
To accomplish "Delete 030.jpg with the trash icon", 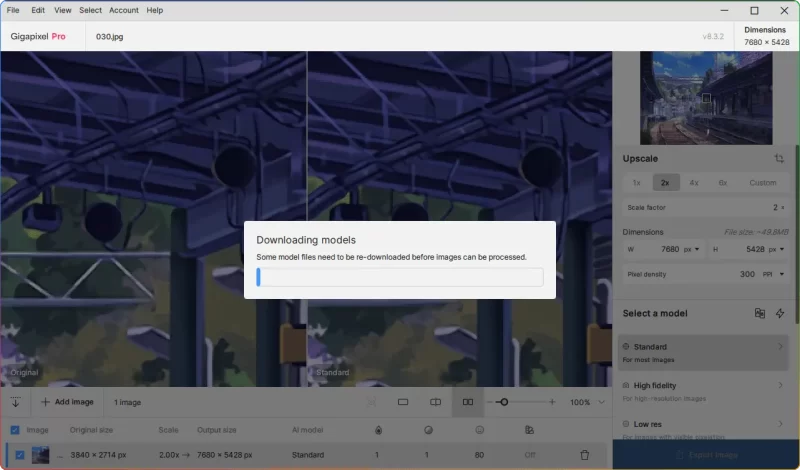I will [584, 455].
